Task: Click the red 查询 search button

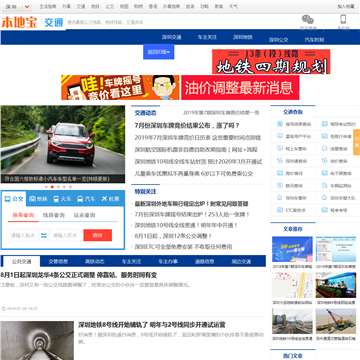Action: (x=98, y=235)
